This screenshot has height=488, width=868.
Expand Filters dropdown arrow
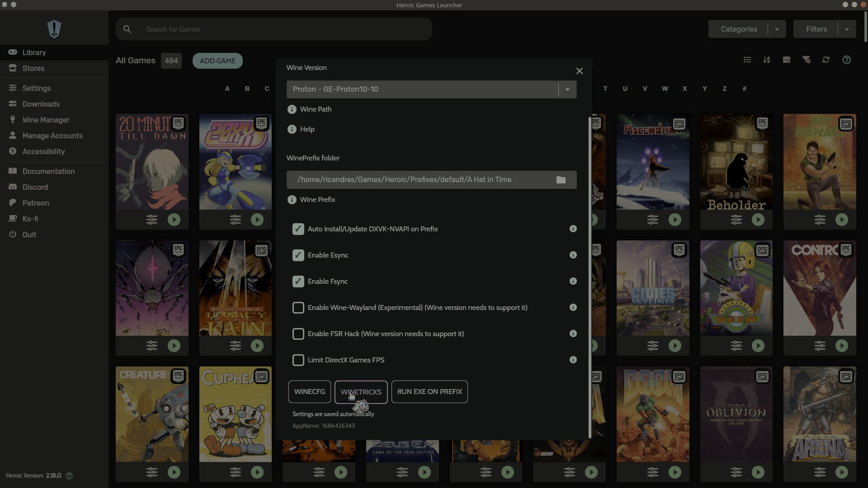(x=847, y=29)
